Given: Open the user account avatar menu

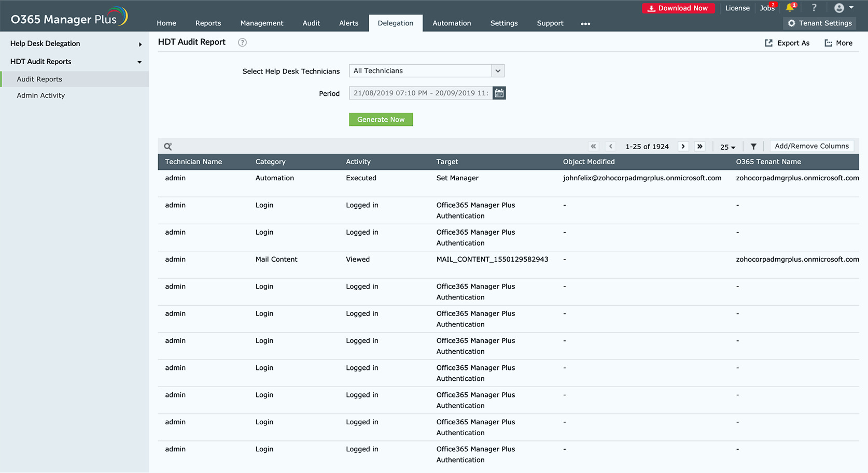Looking at the screenshot, I should 844,8.
